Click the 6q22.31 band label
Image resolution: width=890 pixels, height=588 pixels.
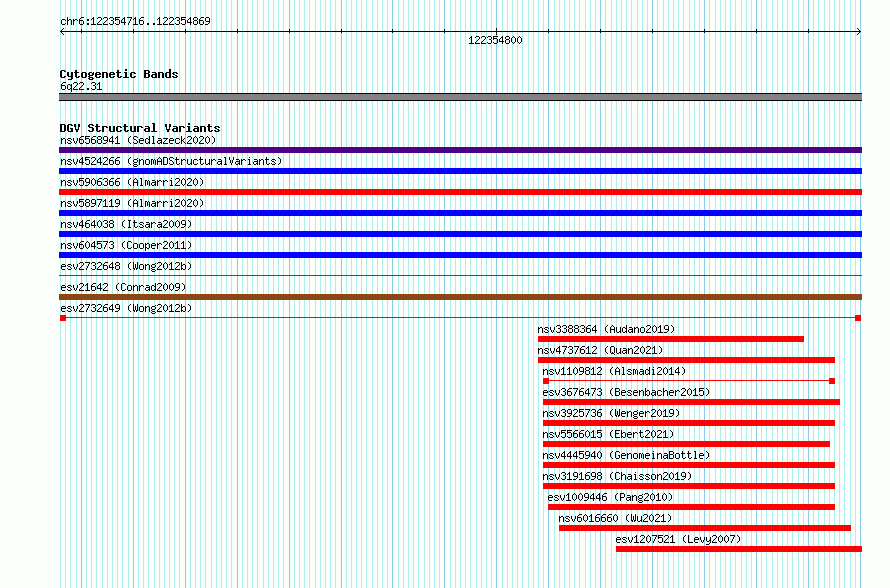click(x=81, y=86)
